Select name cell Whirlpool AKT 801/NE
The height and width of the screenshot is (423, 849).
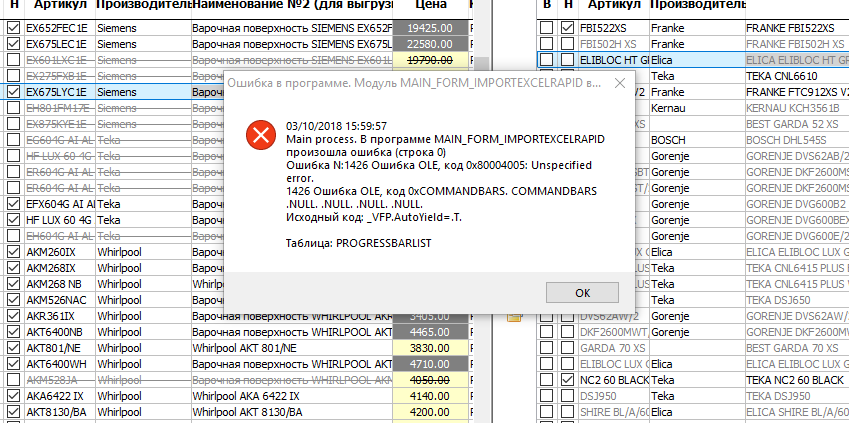pyautogui.click(x=292, y=348)
